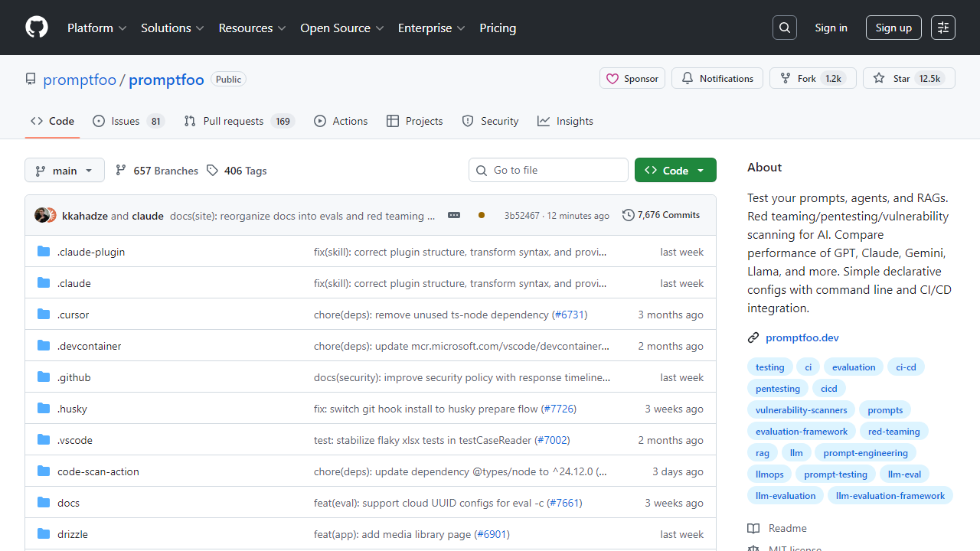Click the Go to file search field

pos(548,170)
